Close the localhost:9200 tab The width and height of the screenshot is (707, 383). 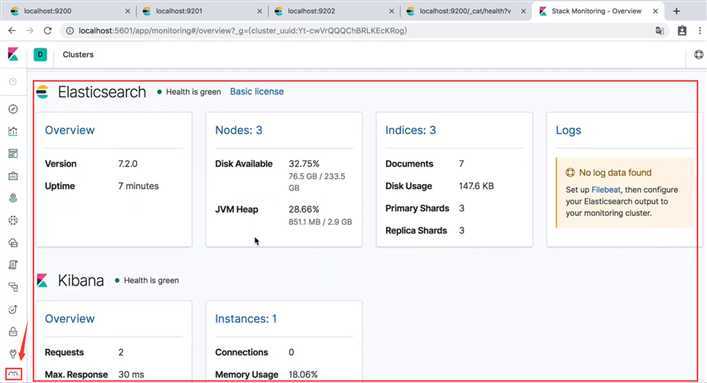tap(127, 11)
